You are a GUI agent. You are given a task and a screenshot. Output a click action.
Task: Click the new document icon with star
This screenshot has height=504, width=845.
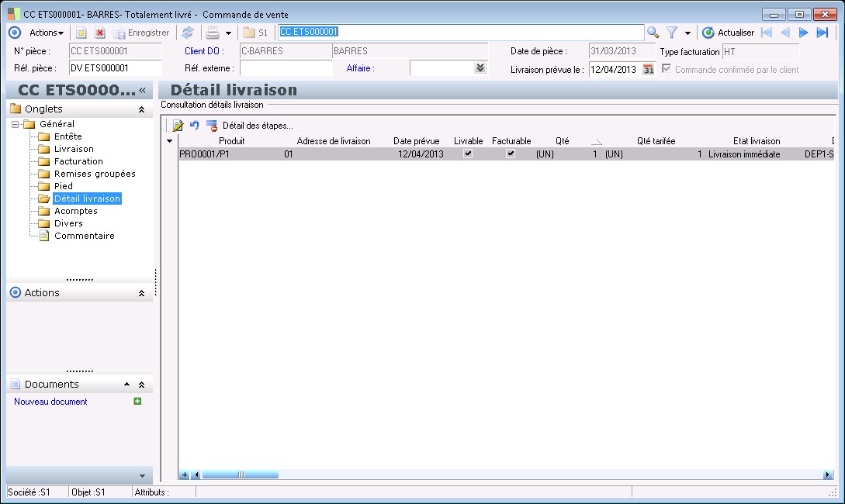pos(81,33)
